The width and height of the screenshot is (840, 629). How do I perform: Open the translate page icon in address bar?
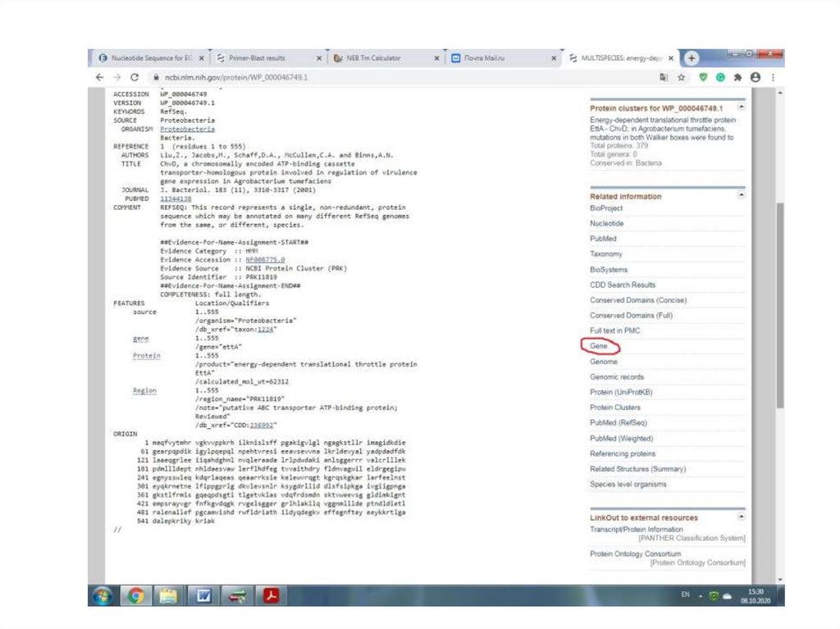pyautogui.click(x=664, y=77)
